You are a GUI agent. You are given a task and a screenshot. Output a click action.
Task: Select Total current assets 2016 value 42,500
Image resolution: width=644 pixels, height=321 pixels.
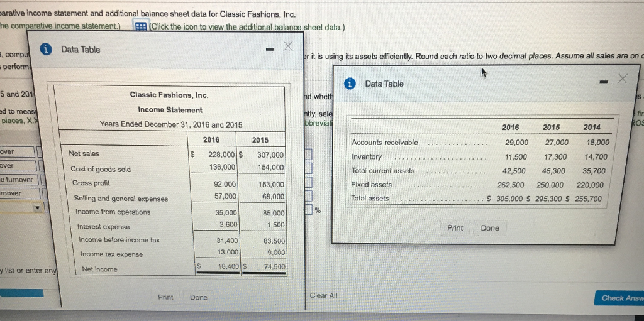pyautogui.click(x=513, y=171)
